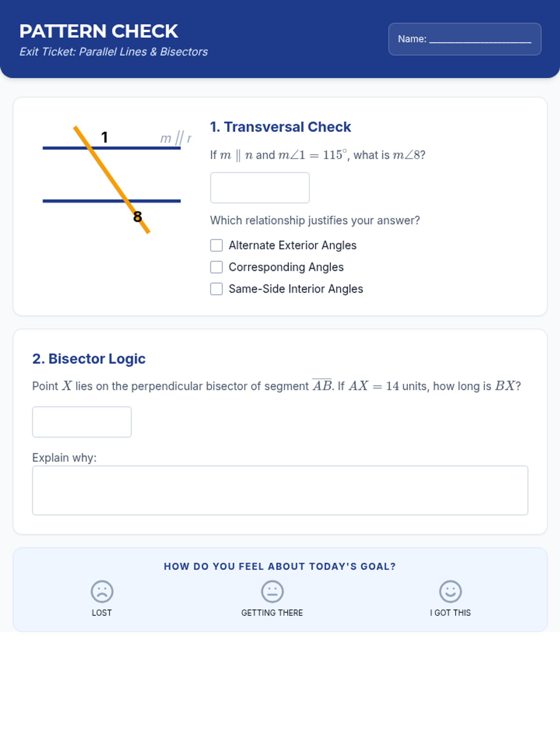Click the Transversal Check heading

point(280,127)
